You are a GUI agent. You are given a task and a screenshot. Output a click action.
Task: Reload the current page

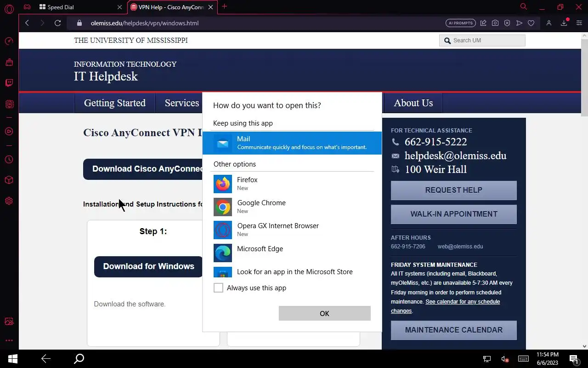(57, 23)
